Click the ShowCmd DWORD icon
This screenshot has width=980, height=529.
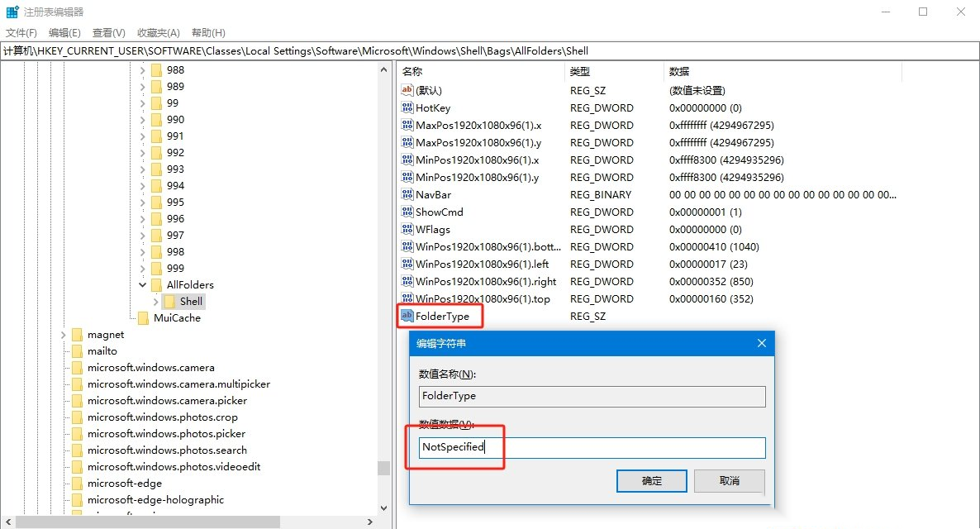[407, 212]
